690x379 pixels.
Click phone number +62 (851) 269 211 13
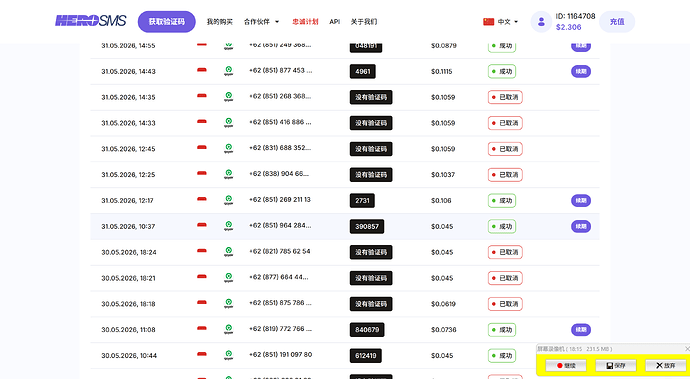click(x=280, y=199)
